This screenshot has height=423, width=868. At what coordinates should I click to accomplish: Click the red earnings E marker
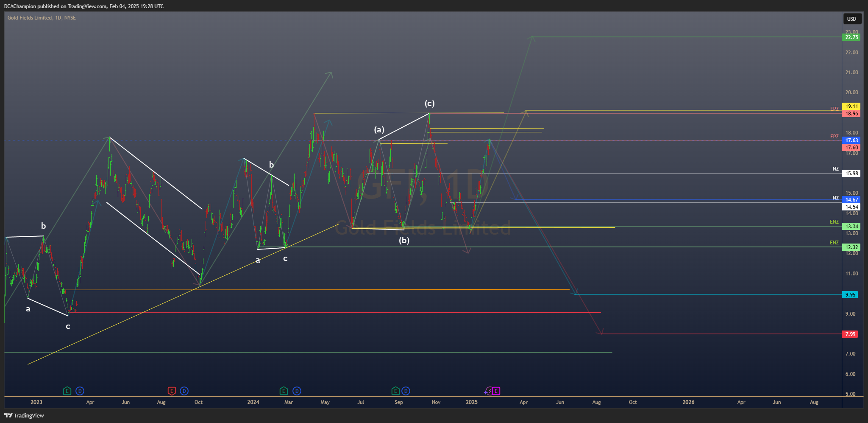172,391
